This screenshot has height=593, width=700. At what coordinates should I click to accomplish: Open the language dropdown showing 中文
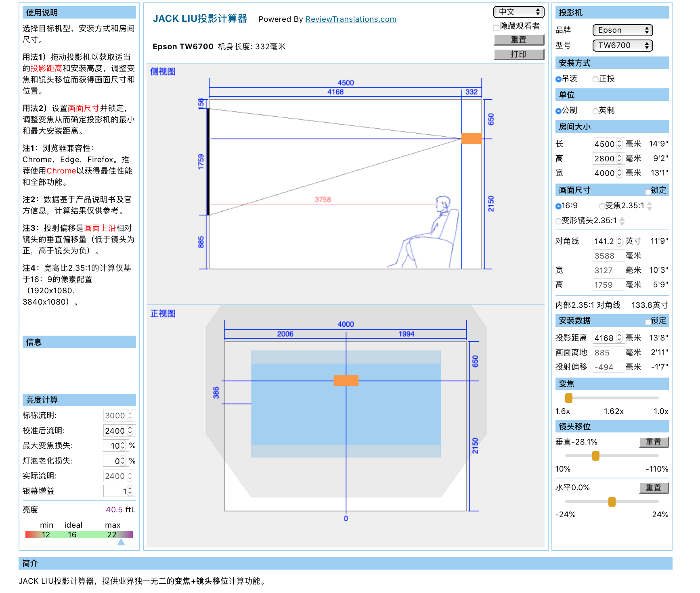pos(518,12)
